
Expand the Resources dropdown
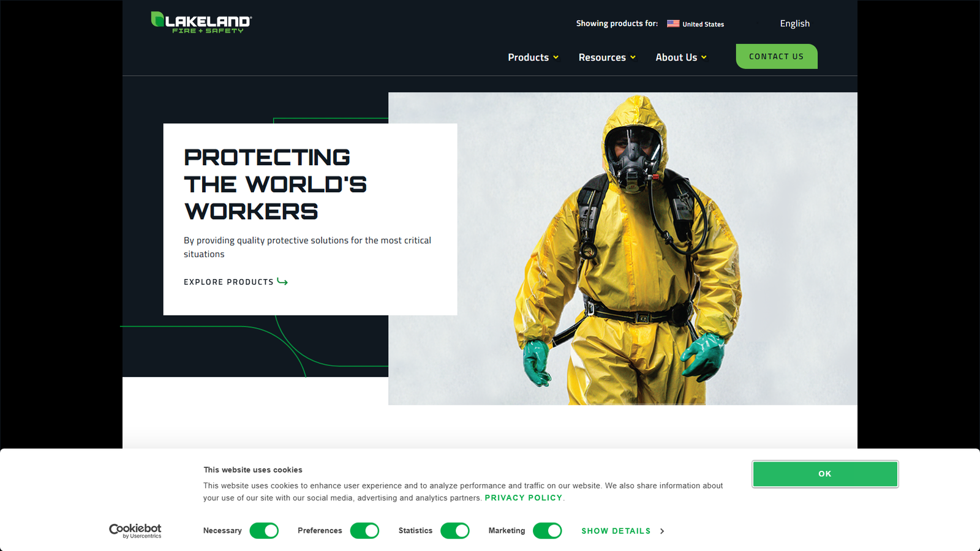(x=606, y=57)
